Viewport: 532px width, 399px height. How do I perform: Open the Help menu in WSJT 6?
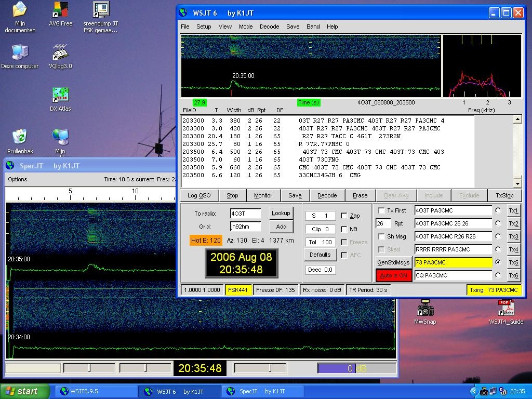point(332,26)
